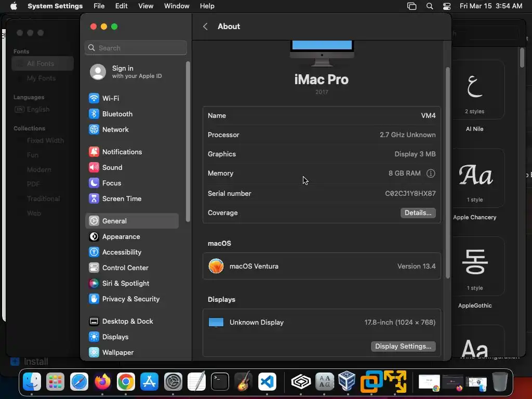Go back from the About page
Screen dimensions: 532x399
pyautogui.click(x=205, y=26)
